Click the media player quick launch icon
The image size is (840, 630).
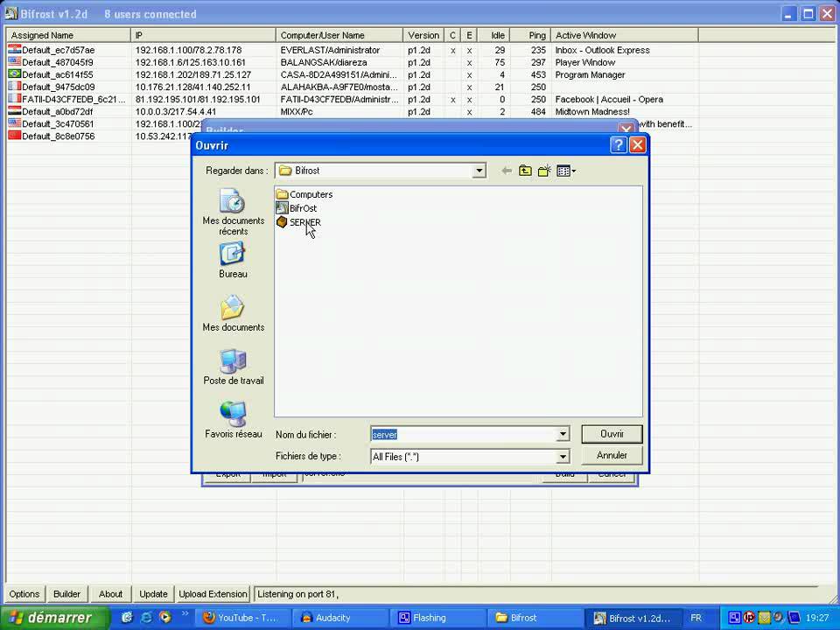click(x=165, y=617)
